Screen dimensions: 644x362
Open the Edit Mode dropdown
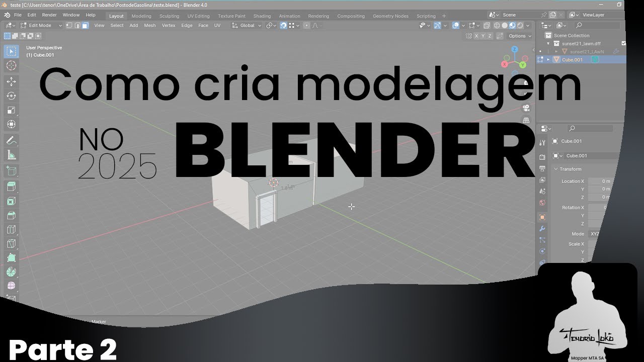click(x=41, y=25)
